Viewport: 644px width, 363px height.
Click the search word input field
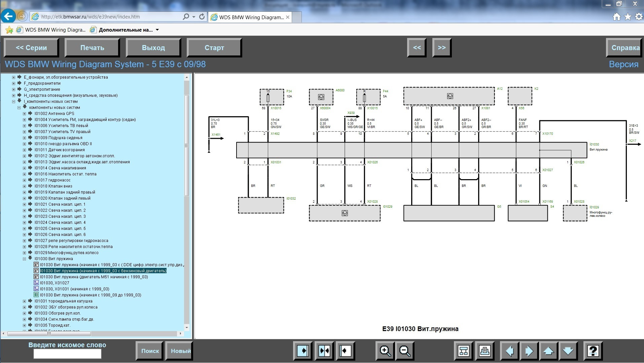pos(67,354)
